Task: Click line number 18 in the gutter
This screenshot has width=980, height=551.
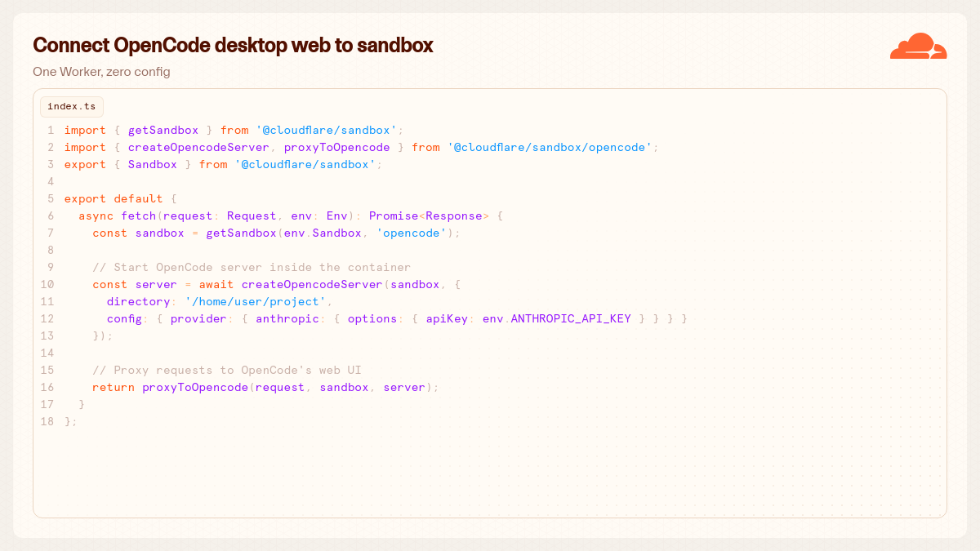Action: (x=47, y=421)
